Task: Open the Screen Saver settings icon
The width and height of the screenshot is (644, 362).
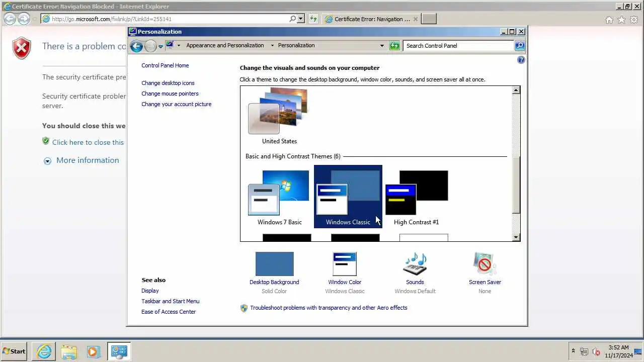Action: point(485,264)
